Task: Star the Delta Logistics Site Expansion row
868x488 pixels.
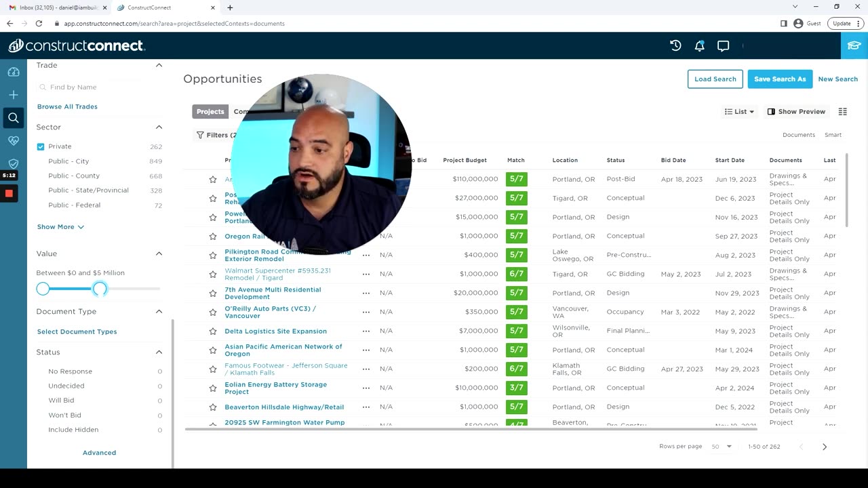Action: click(213, 331)
